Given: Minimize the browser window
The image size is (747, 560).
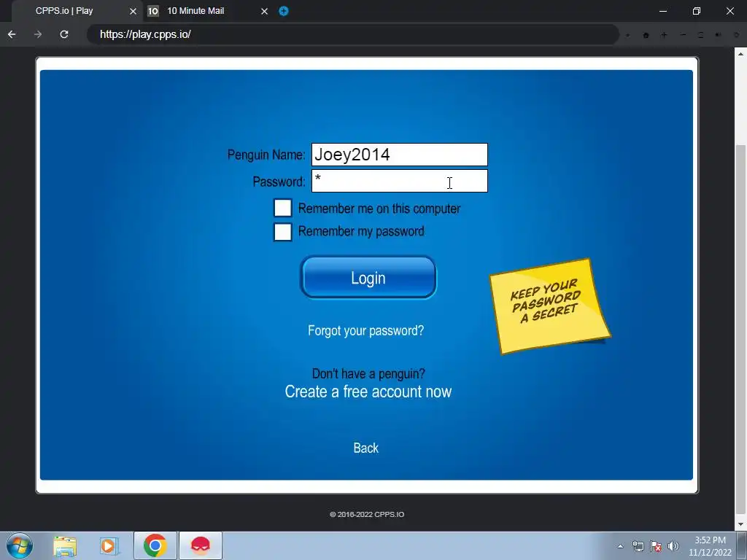Looking at the screenshot, I should (662, 11).
